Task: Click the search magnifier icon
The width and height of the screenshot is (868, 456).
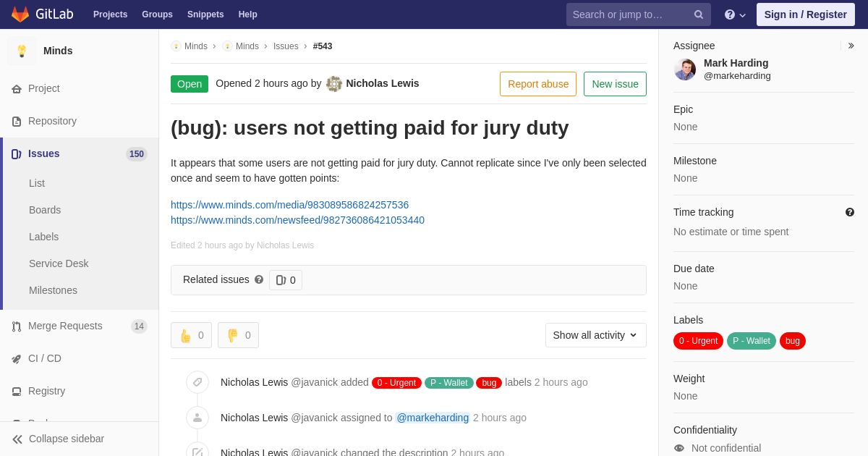Action: coord(699,14)
